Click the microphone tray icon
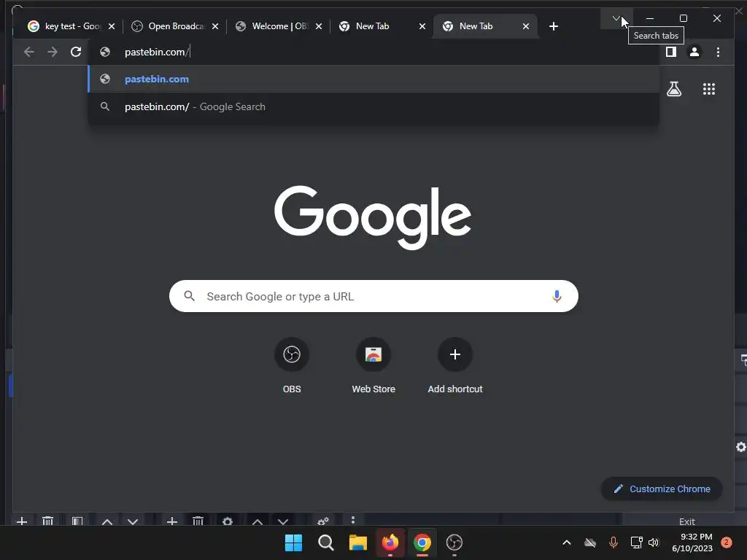Screen dimensions: 747x560 tap(614, 542)
